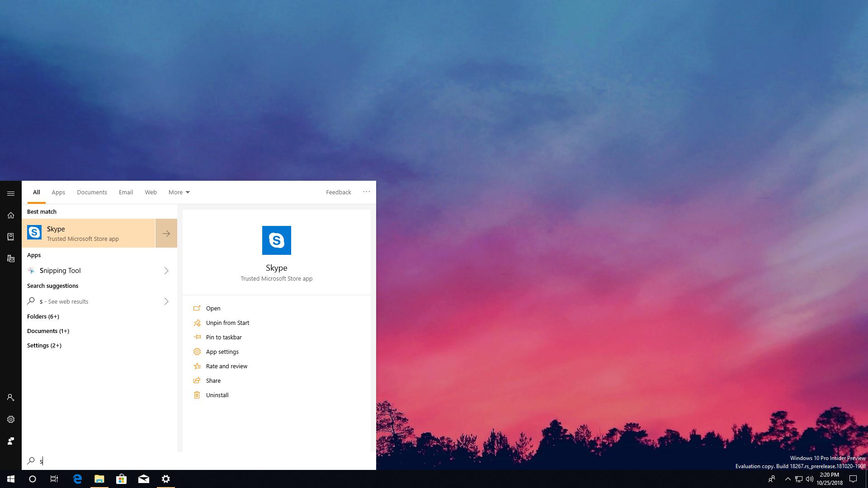Open the Home icon in search sidebar
Image resolution: width=868 pixels, height=488 pixels.
click(11, 215)
